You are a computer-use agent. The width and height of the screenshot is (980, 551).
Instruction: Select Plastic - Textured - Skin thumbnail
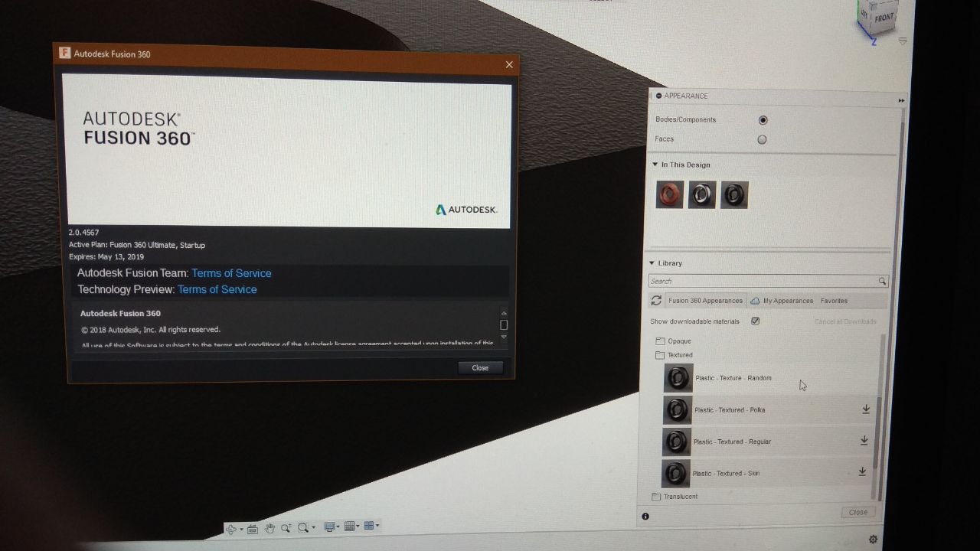point(676,474)
